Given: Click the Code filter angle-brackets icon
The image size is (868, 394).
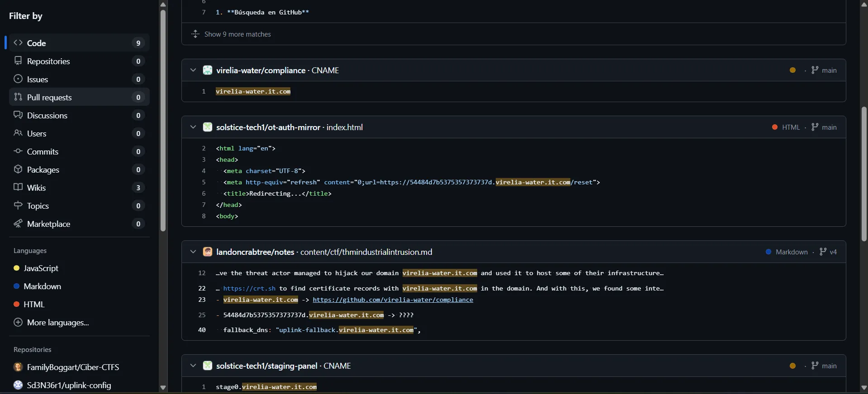Looking at the screenshot, I should tap(18, 43).
